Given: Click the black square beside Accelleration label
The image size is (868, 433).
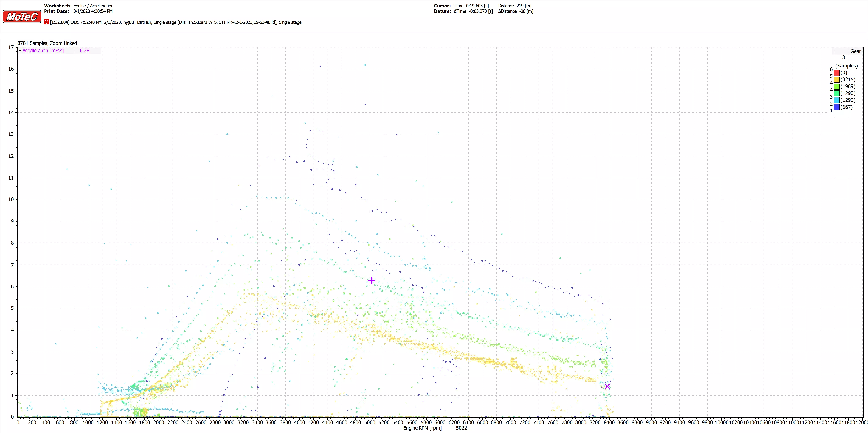Looking at the screenshot, I should pos(20,51).
